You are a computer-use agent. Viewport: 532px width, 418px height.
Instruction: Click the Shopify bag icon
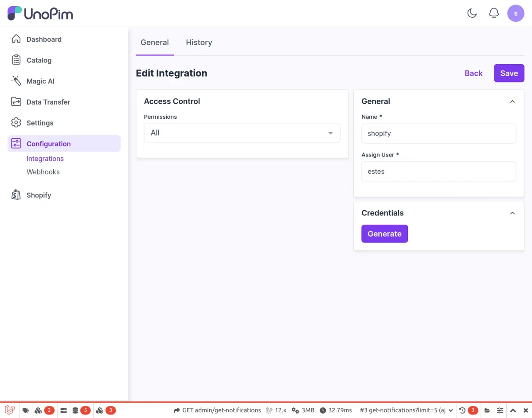click(16, 195)
